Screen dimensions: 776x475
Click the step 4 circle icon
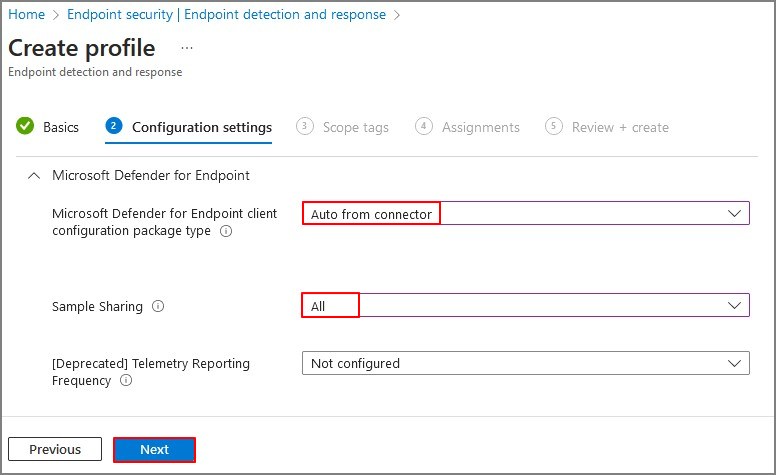click(424, 126)
